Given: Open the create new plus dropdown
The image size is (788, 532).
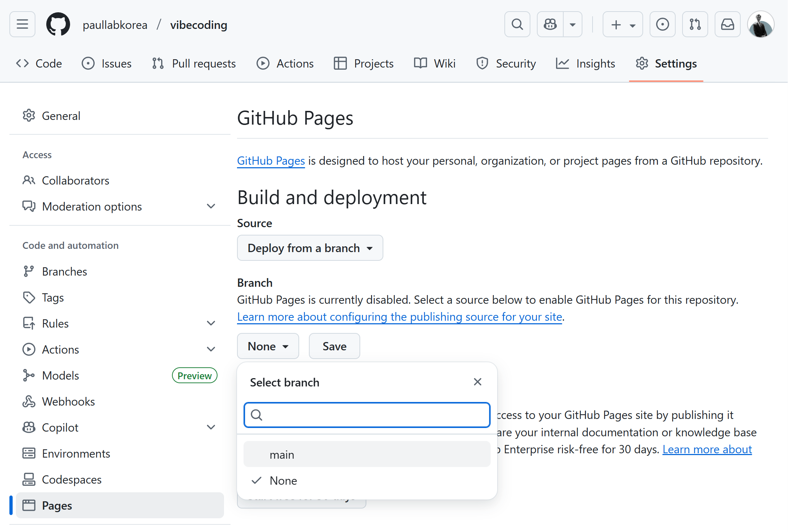Looking at the screenshot, I should coord(623,25).
